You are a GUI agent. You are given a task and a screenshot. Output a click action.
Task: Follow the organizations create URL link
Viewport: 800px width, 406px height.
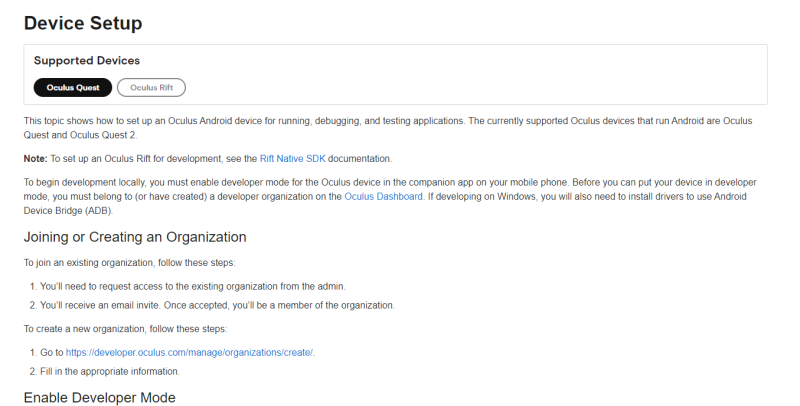pos(189,352)
